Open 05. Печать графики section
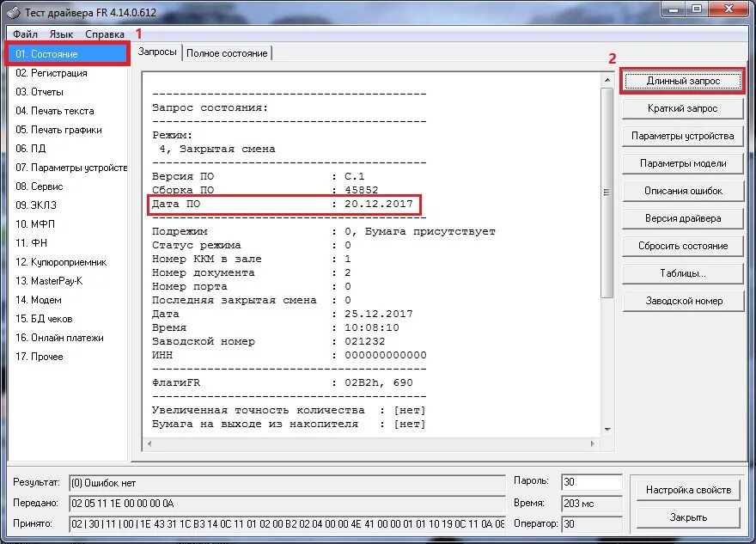The width and height of the screenshot is (756, 544). 58,130
